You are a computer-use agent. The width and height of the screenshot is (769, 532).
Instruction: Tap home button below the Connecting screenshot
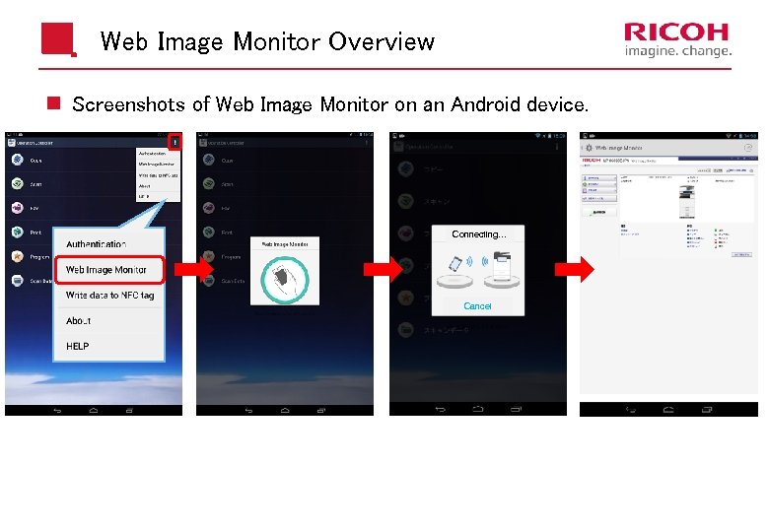[x=478, y=409]
